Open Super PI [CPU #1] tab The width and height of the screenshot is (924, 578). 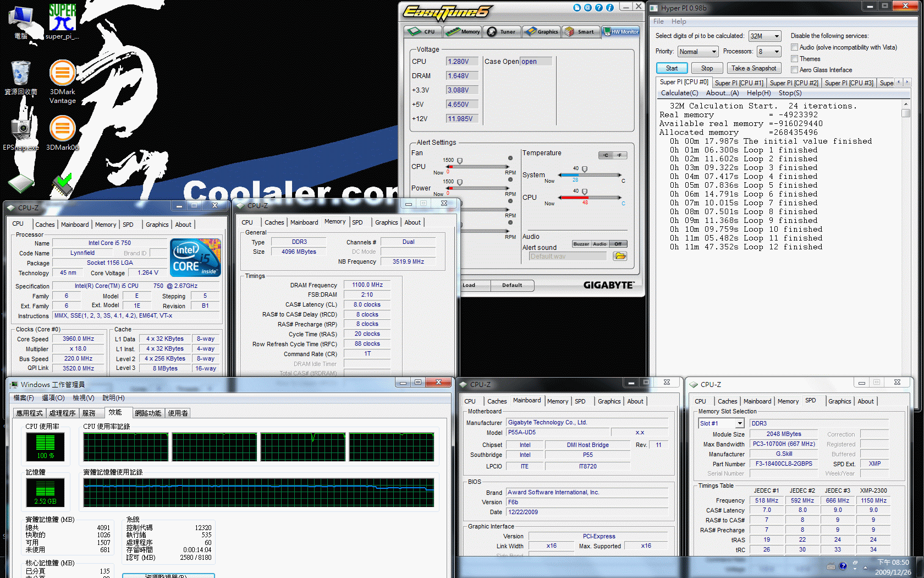739,83
